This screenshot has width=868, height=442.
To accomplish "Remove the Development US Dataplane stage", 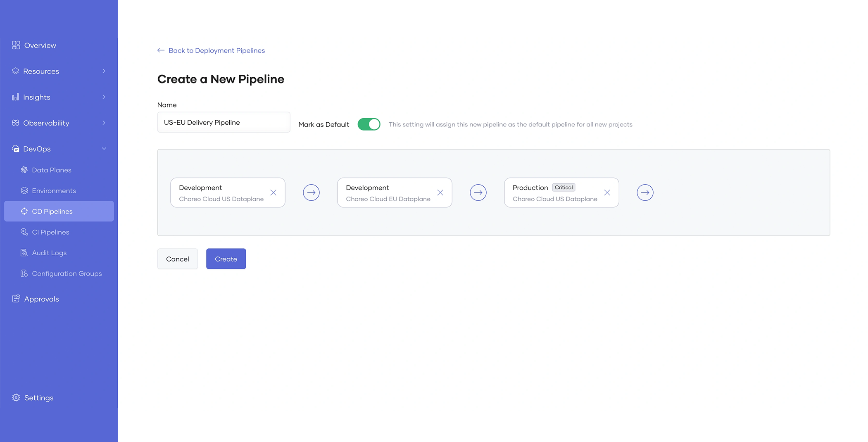I will (x=273, y=192).
